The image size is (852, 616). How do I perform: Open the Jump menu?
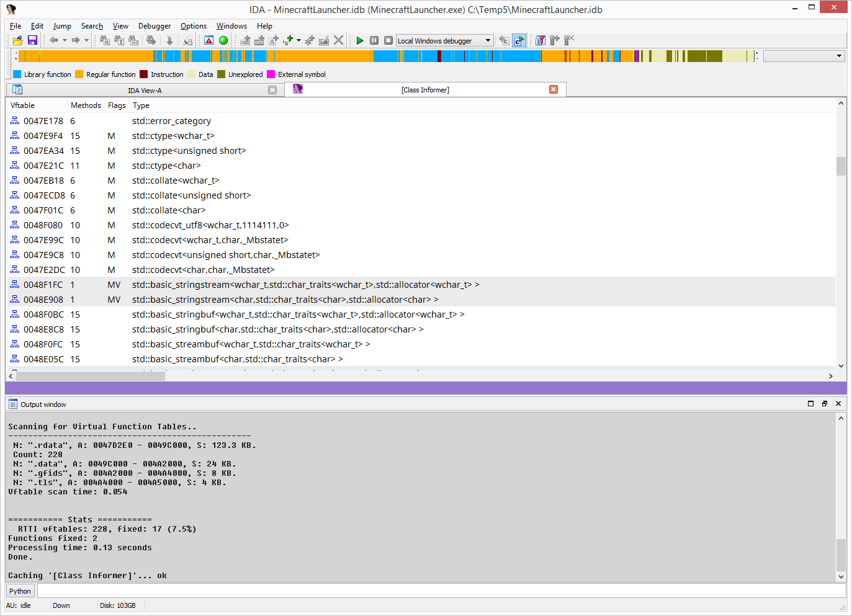[x=62, y=26]
